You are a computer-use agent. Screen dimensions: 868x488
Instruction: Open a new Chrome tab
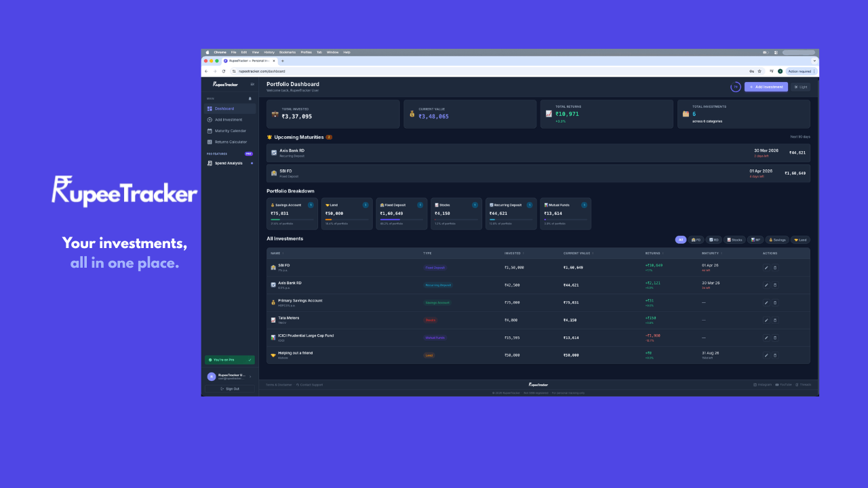pos(283,61)
